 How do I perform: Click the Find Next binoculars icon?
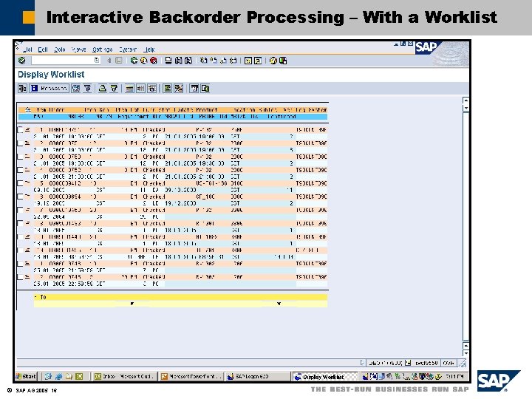188,61
